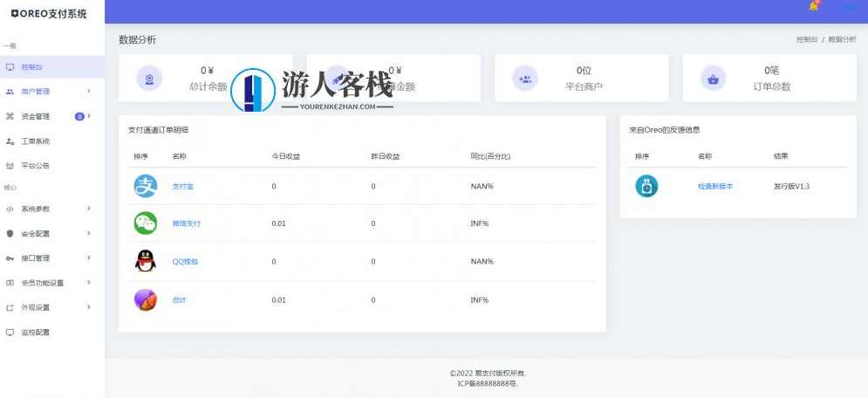Open the 控制台 menu item
Screen dimensions: 868x398
tap(52, 67)
